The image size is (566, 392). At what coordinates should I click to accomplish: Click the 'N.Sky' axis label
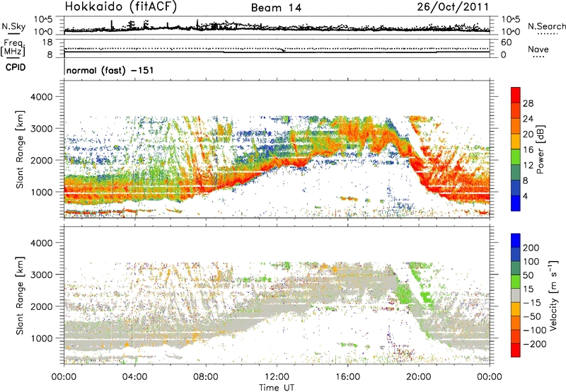pyautogui.click(x=13, y=26)
